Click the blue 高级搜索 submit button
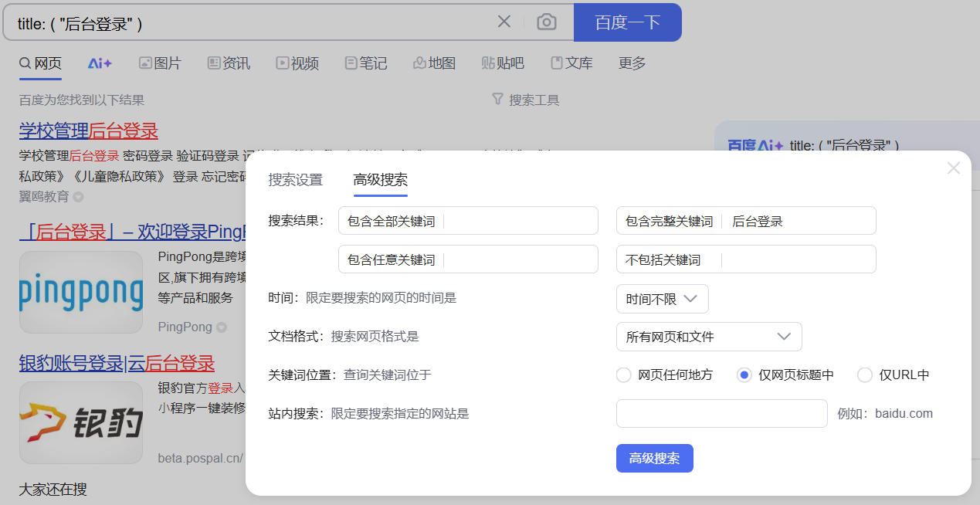Image resolution: width=980 pixels, height=505 pixels. click(654, 458)
